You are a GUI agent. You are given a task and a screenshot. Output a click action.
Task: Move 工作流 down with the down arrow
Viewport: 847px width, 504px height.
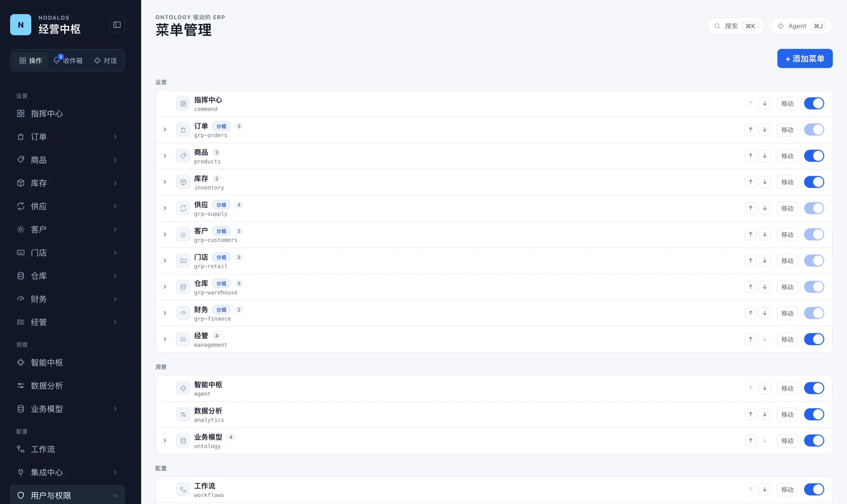(765, 489)
